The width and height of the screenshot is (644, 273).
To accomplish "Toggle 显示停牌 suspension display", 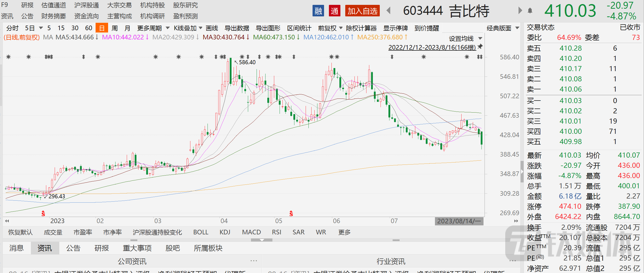I will click(x=395, y=28).
